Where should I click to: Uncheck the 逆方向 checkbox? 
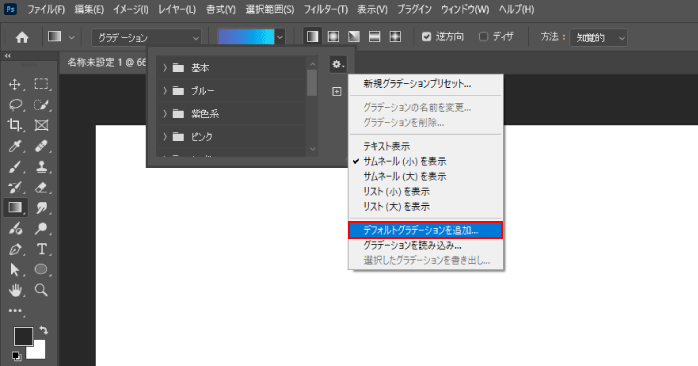pos(426,37)
